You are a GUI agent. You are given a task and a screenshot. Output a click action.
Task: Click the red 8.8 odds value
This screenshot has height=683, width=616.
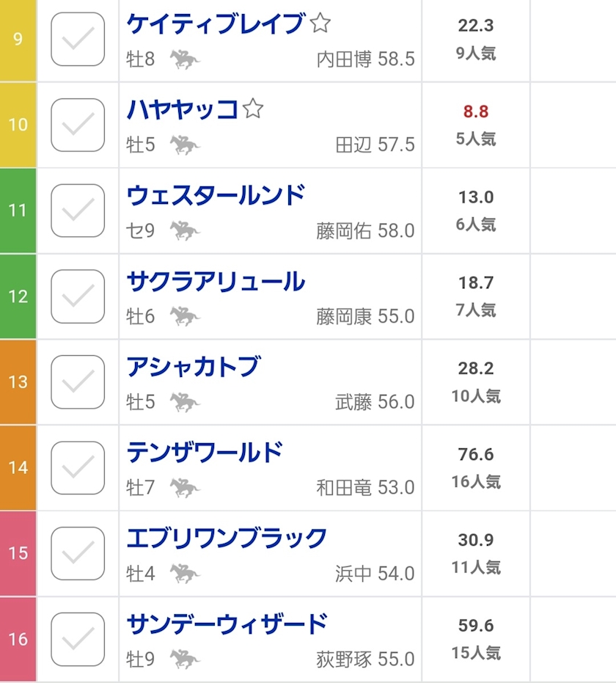tap(476, 112)
